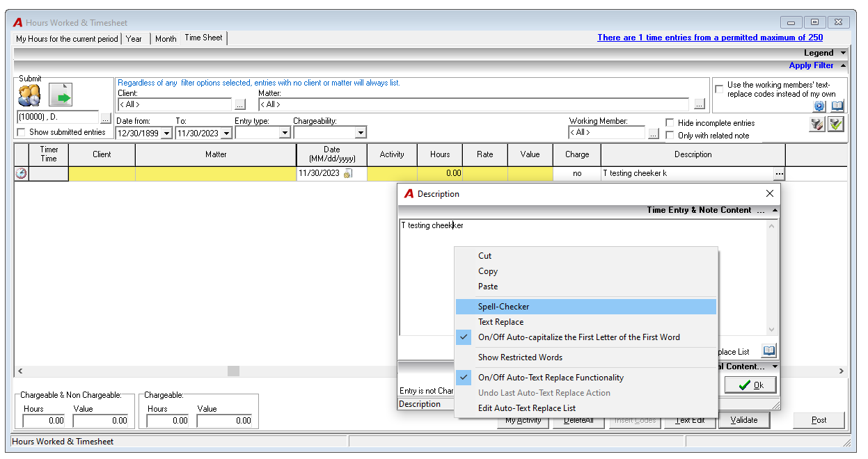The height and width of the screenshot is (459, 868).
Task: Check Hide incomplete entries
Action: click(670, 123)
